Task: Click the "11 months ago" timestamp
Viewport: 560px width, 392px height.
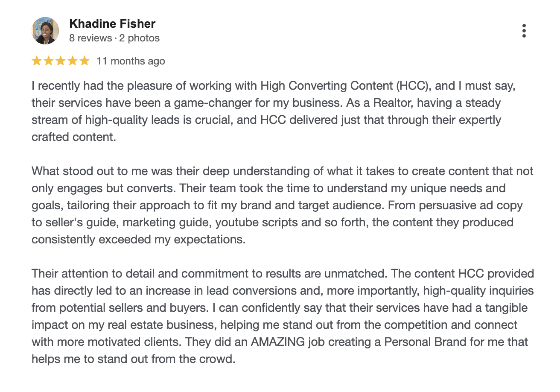Action: click(x=131, y=61)
